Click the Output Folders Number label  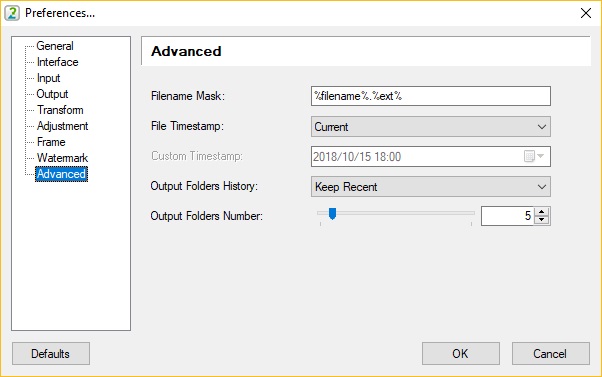207,216
